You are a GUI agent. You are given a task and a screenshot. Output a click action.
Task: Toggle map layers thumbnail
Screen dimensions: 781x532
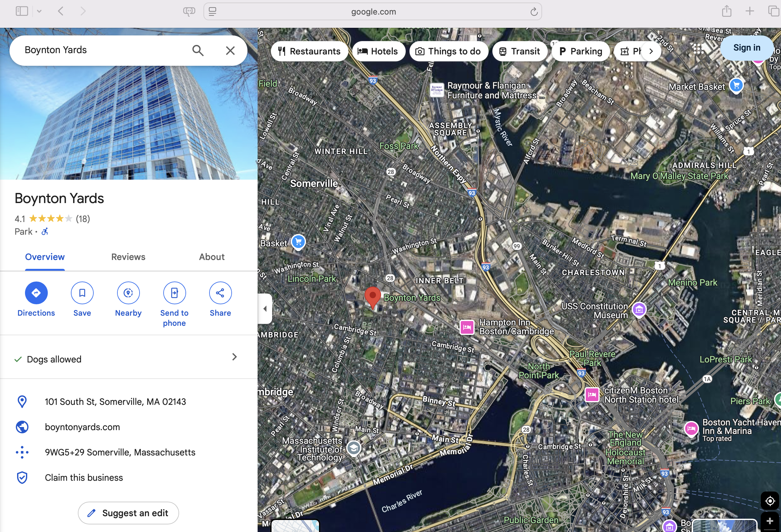click(x=295, y=526)
